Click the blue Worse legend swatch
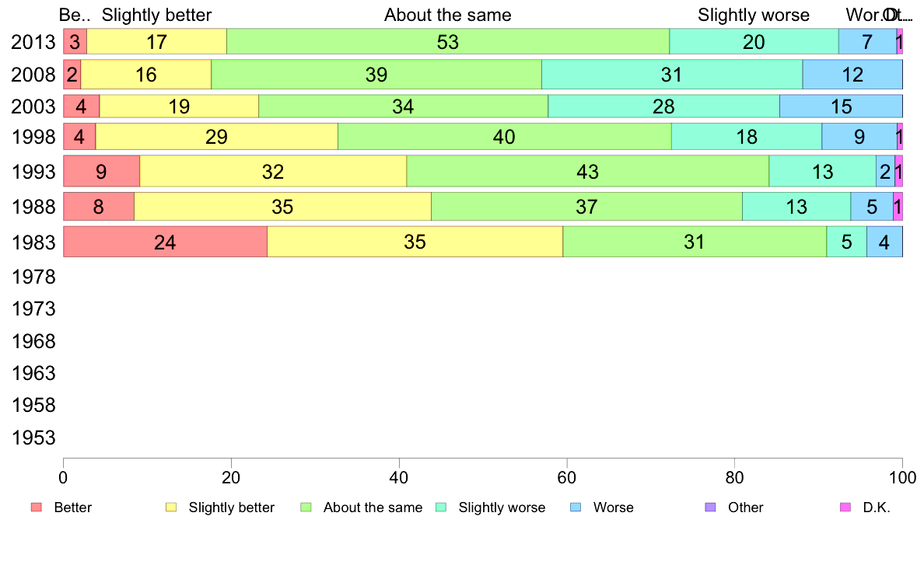The height and width of the screenshot is (572, 924). pyautogui.click(x=576, y=507)
